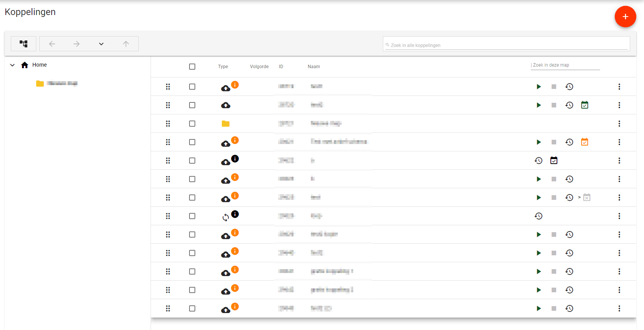Click the green calendar schedule icon
Viewport: 644px width, 330px height.
pyautogui.click(x=585, y=105)
